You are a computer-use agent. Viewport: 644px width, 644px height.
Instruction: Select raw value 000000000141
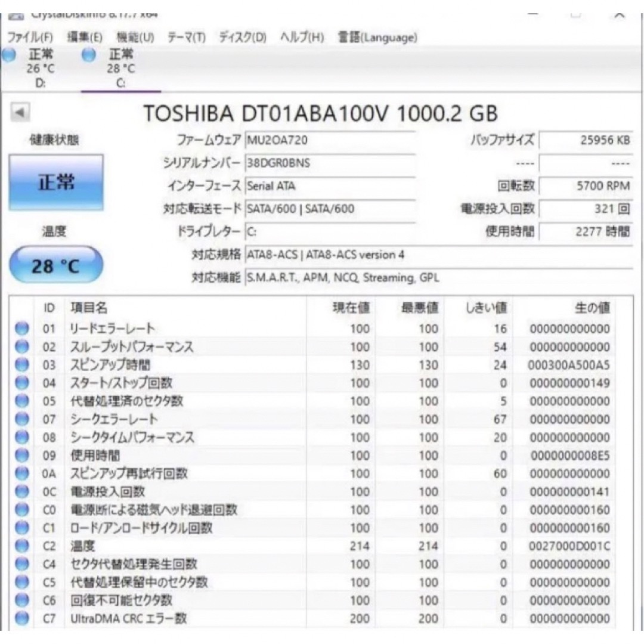[569, 491]
